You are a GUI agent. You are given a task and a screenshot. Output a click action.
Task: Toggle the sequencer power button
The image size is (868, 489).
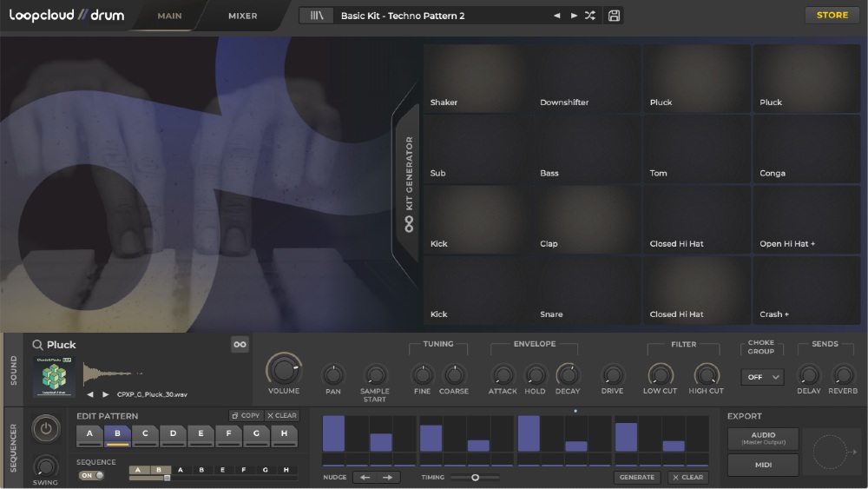[x=45, y=428]
